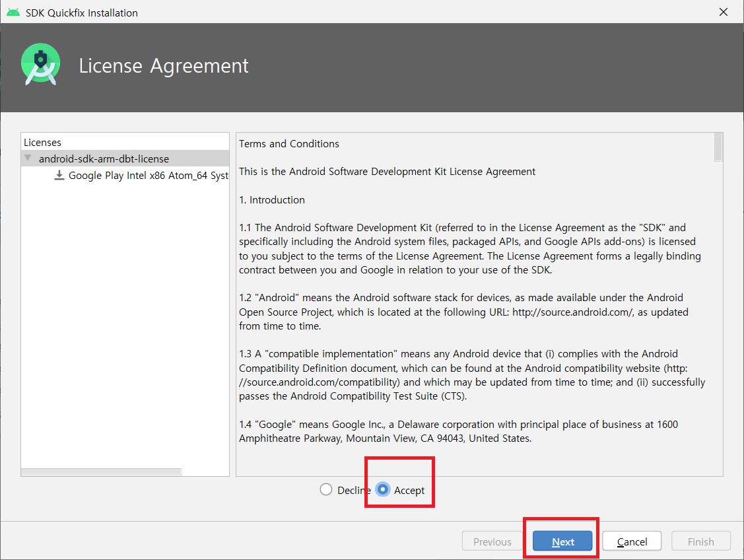Click the disabled Finish button
The height and width of the screenshot is (560, 744).
[701, 541]
